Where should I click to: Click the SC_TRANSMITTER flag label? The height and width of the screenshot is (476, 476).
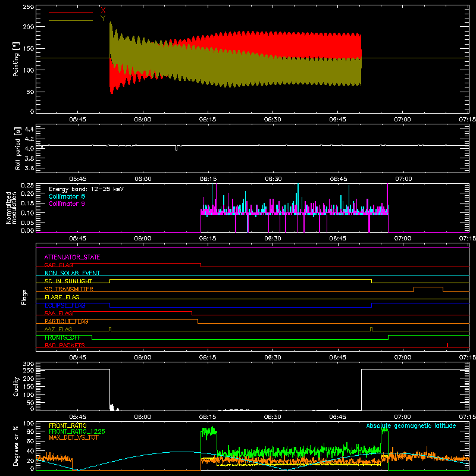[68, 289]
